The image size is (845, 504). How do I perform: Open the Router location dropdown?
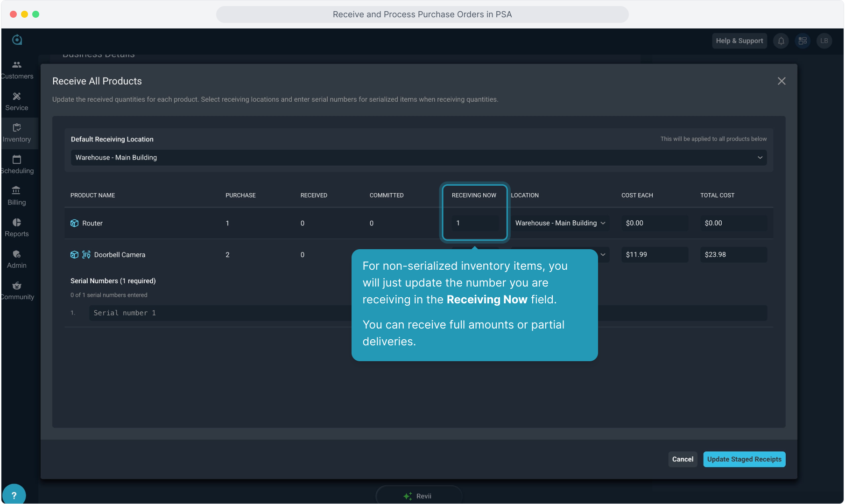560,223
